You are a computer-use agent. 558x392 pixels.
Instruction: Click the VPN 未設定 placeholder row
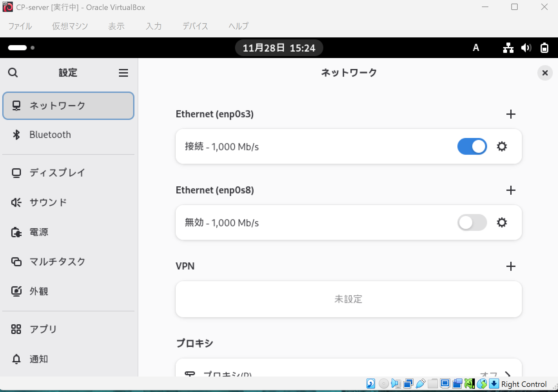click(x=348, y=299)
